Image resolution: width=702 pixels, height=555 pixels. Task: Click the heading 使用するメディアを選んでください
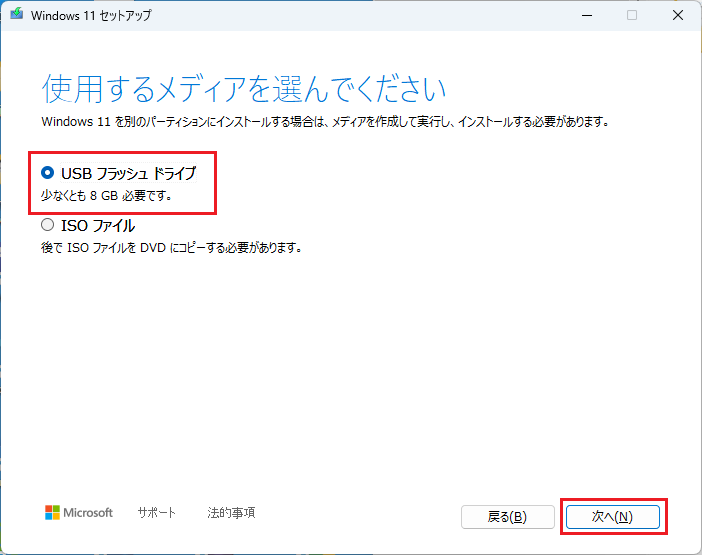tap(243, 89)
